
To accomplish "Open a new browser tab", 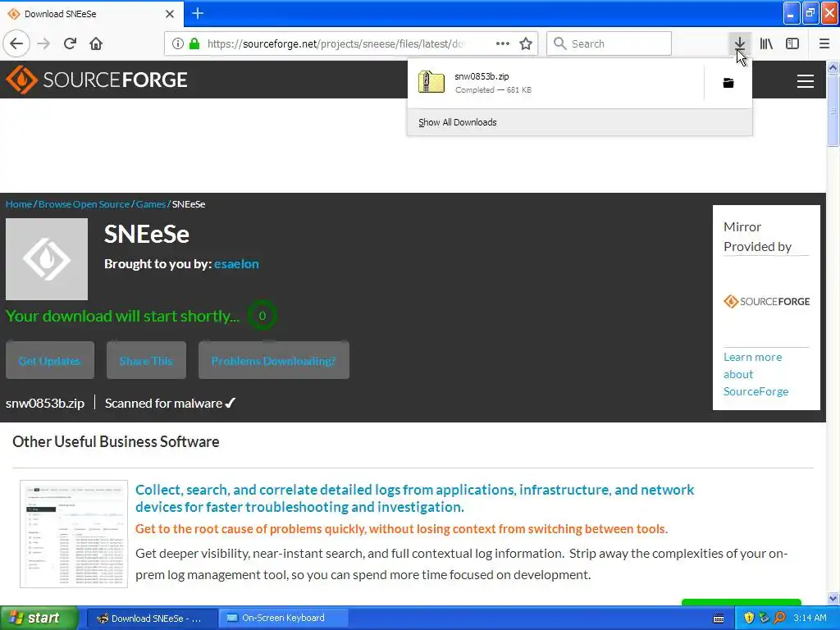I will 198,13.
